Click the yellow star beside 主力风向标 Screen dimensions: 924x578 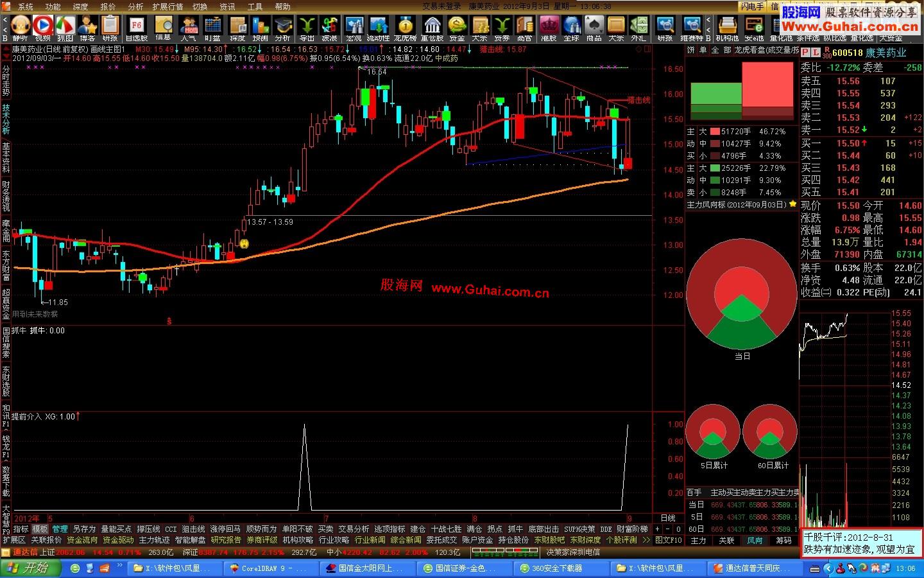[x=793, y=204]
